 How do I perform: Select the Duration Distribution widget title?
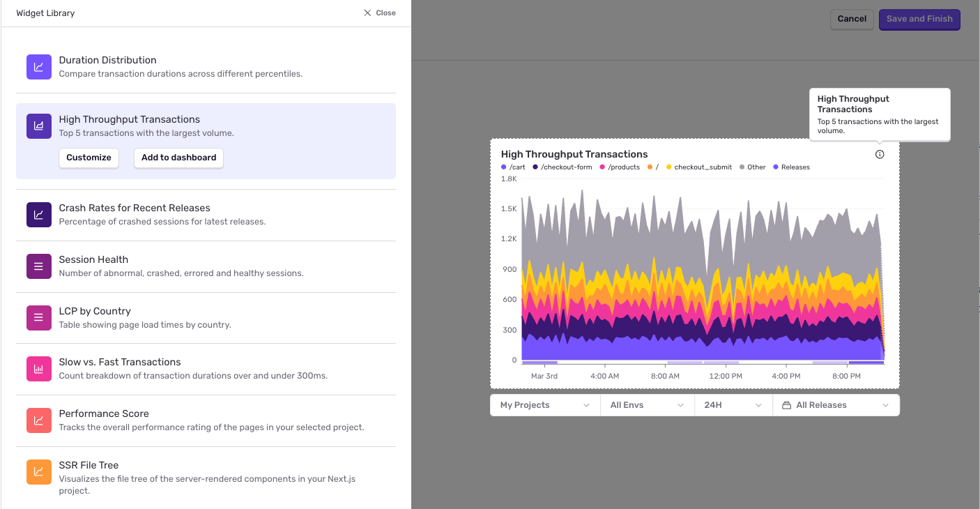(107, 60)
